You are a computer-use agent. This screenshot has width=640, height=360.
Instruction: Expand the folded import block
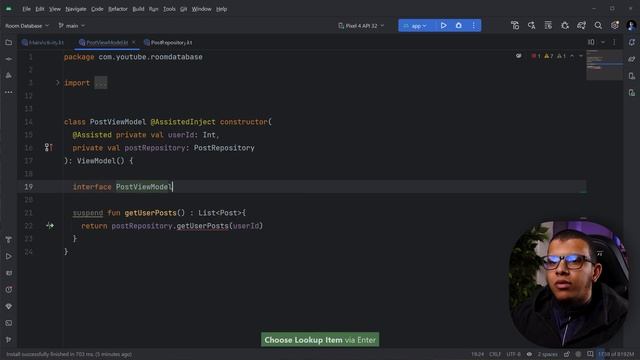[58, 83]
